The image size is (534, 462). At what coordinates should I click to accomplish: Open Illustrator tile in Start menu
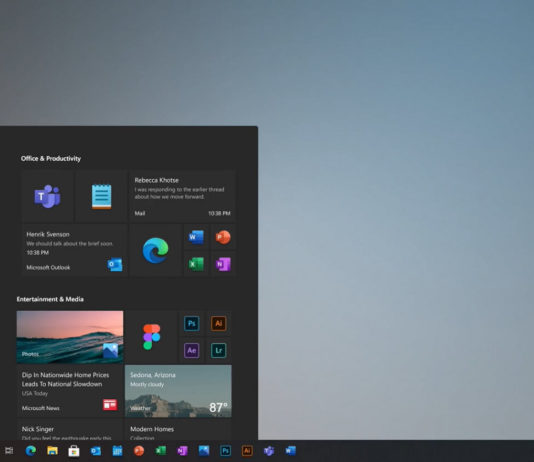coord(219,323)
